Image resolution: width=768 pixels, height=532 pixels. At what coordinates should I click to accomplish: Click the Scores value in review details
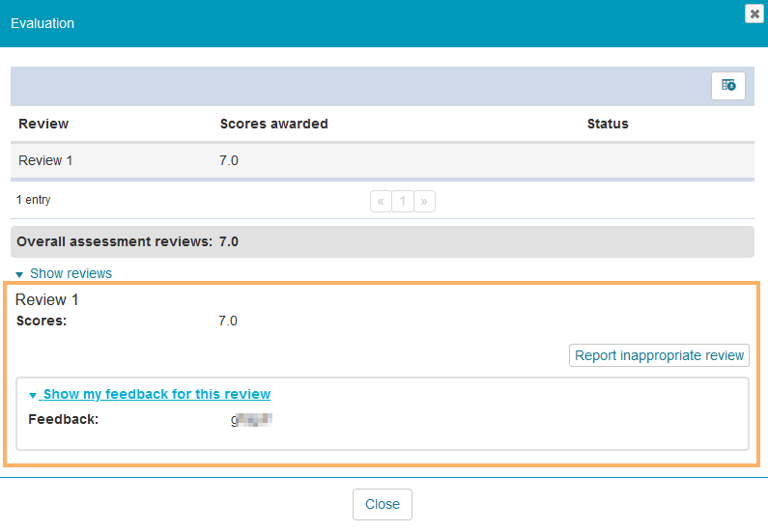tap(228, 321)
